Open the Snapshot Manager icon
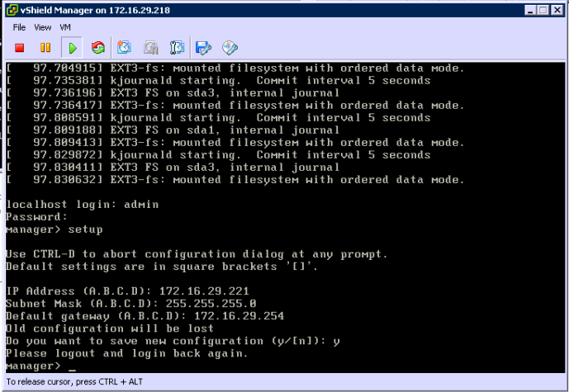 177,47
